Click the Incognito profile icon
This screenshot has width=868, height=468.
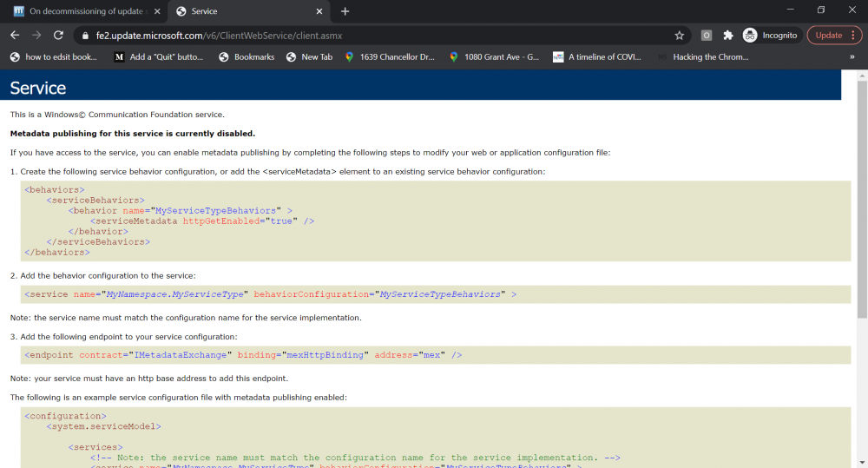point(750,36)
